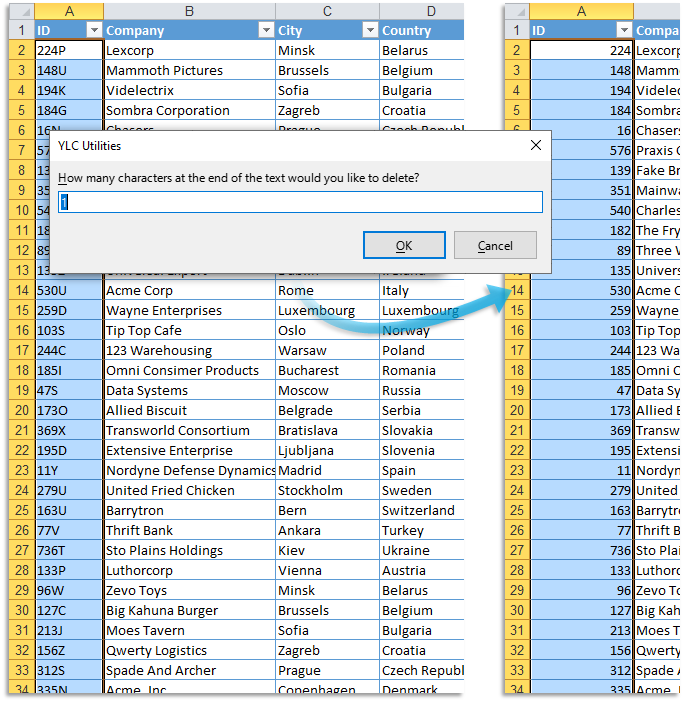Select the Oslo cell

click(327, 330)
